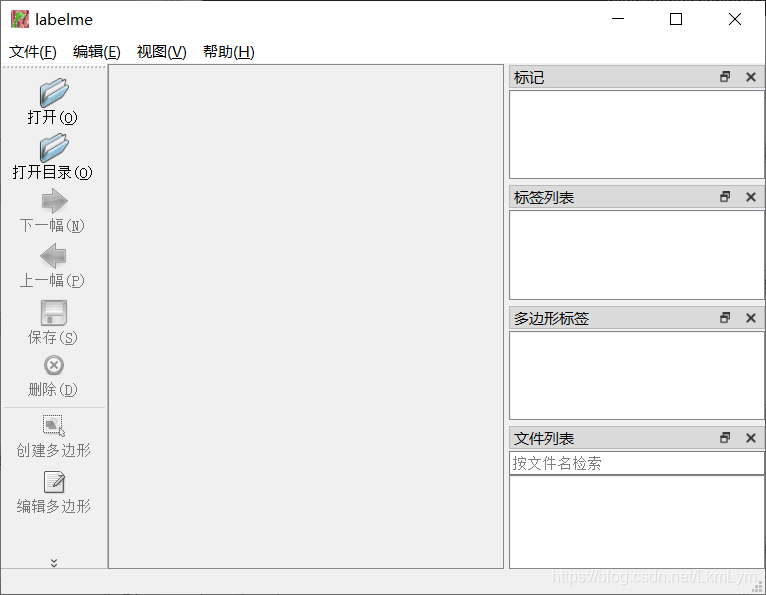Expand hidden toolbar items via double chevron
The height and width of the screenshot is (595, 766).
54,563
